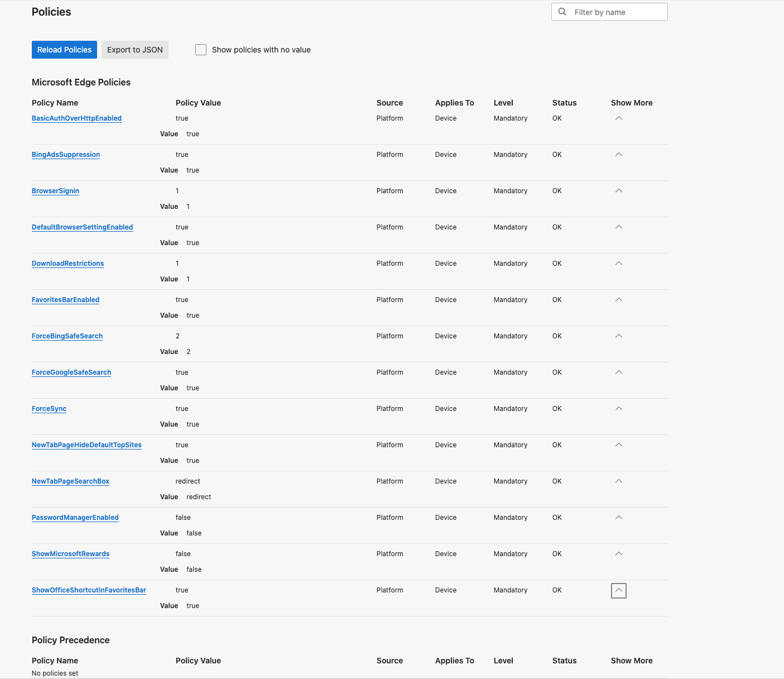
Task: Open the PasswordManagerEnabled policy link
Action: click(75, 518)
